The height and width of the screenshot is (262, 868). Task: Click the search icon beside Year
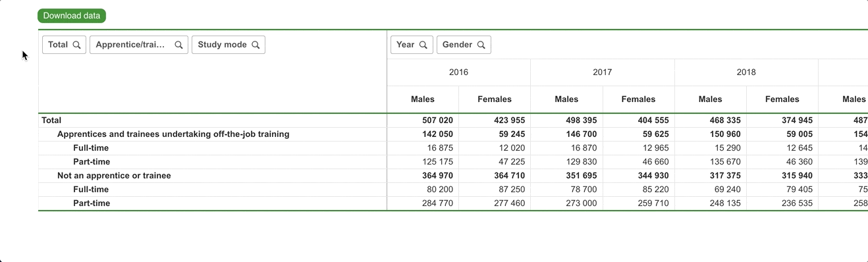(423, 45)
